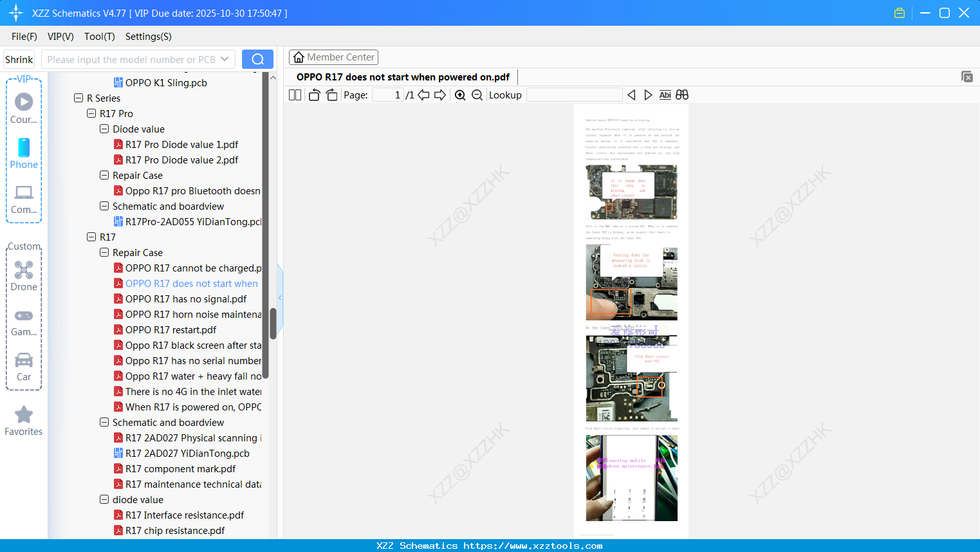Open R17 chip resistance.pdf
980x552 pixels.
coord(175,531)
